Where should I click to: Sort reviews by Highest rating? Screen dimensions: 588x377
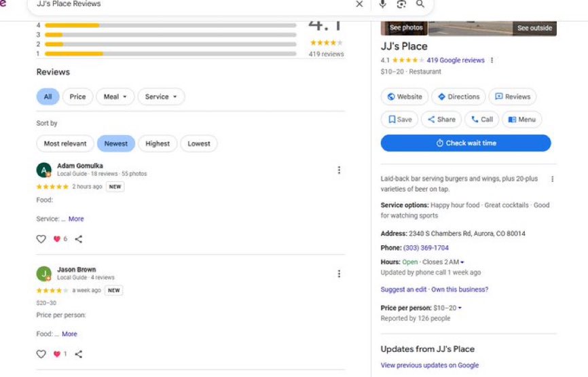pos(158,144)
